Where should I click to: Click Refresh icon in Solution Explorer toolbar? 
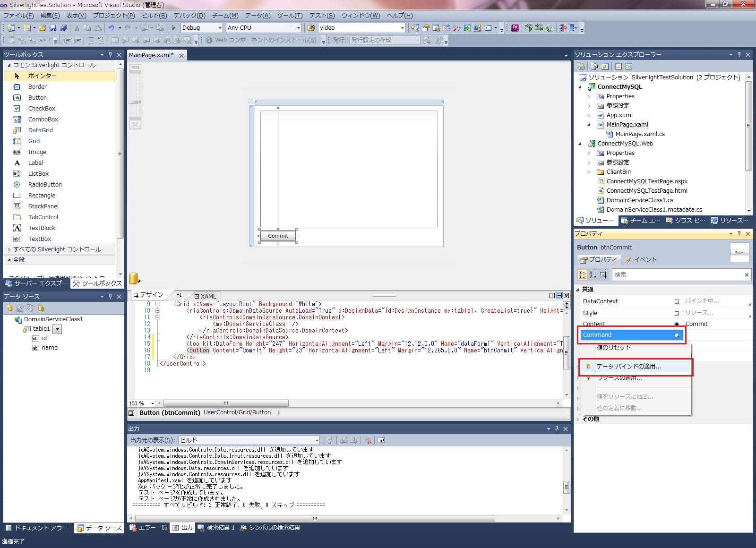tap(604, 66)
